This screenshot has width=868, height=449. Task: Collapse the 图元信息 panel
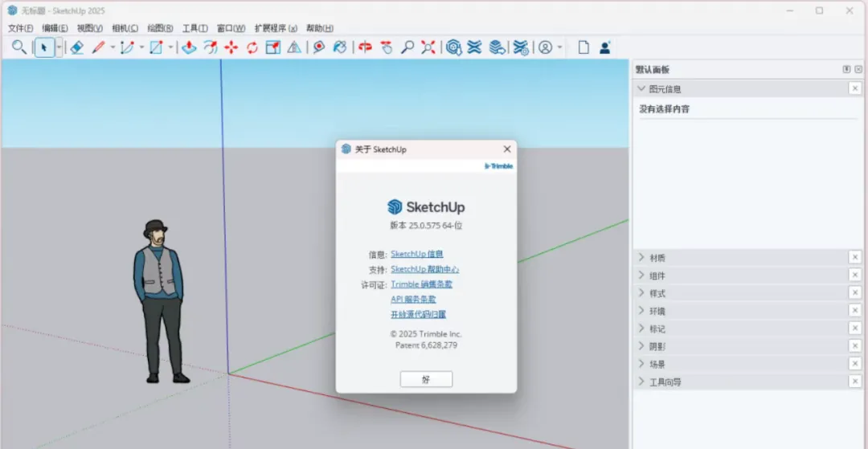coord(641,88)
